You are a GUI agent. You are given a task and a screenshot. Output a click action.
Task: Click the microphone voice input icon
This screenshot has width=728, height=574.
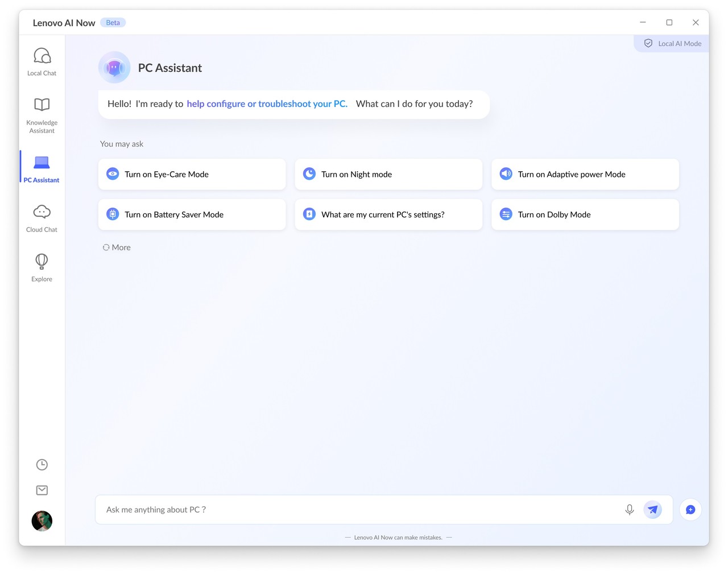[629, 510]
